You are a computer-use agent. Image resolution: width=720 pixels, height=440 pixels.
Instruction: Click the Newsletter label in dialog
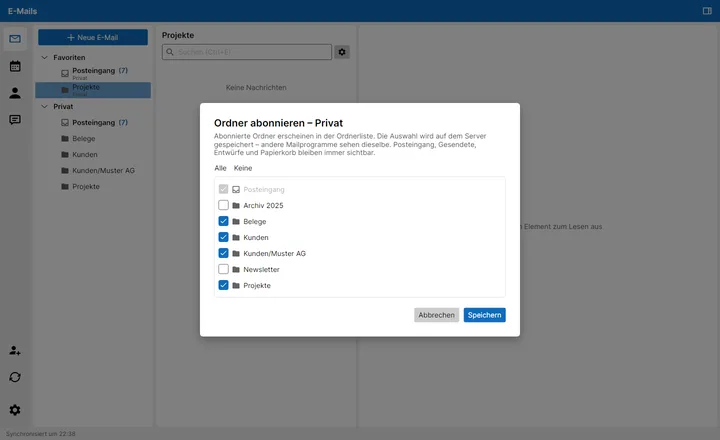pos(261,270)
